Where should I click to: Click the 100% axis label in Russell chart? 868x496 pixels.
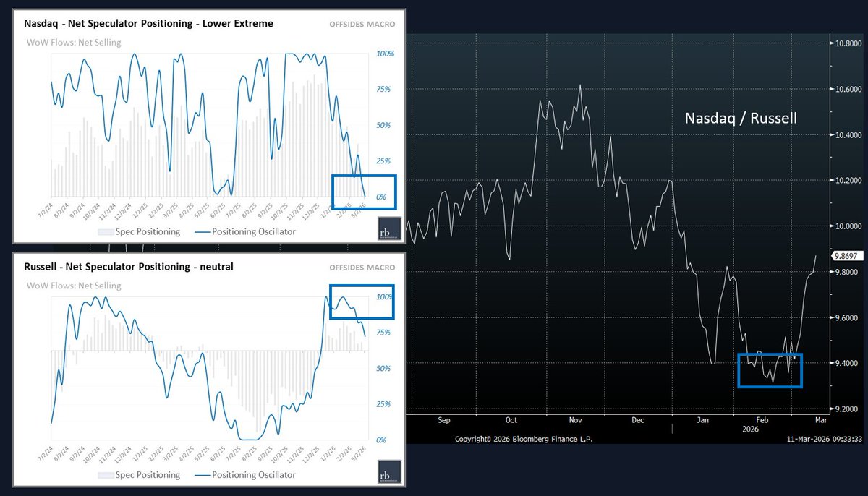click(x=384, y=296)
